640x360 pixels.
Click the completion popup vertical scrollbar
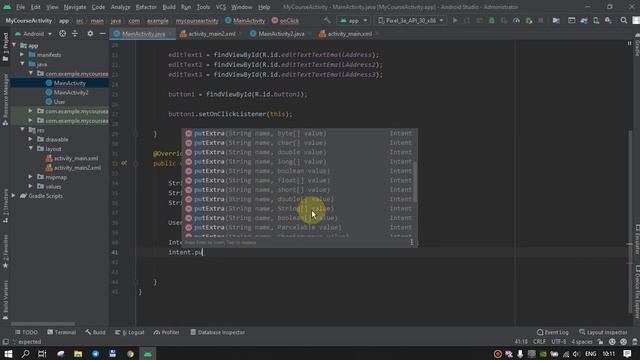[416, 182]
